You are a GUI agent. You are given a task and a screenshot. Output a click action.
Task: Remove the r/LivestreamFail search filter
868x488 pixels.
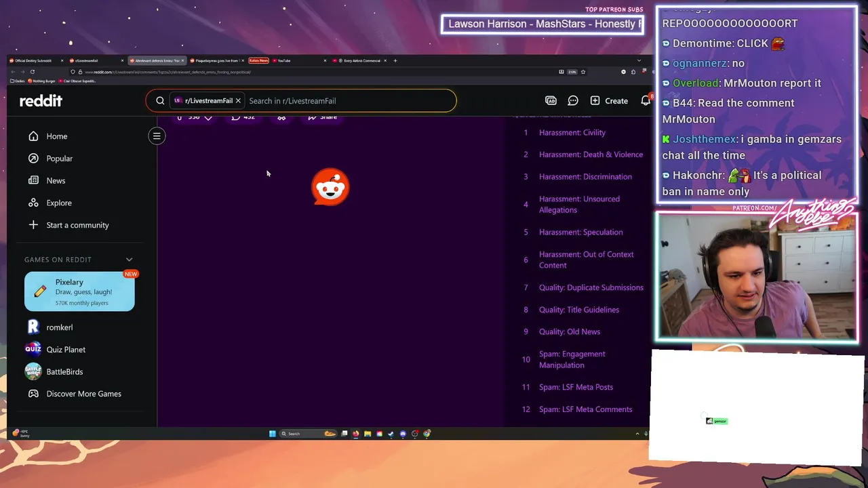(x=238, y=101)
